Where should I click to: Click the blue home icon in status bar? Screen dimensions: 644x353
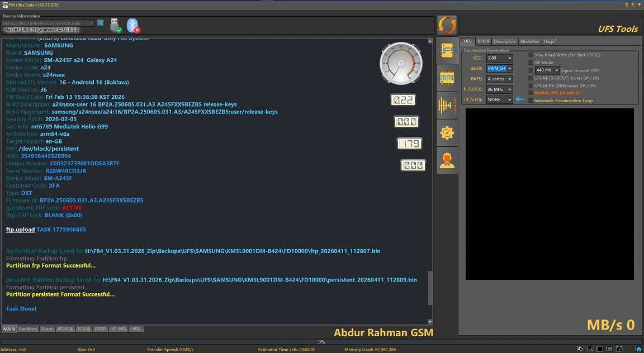click(x=638, y=349)
